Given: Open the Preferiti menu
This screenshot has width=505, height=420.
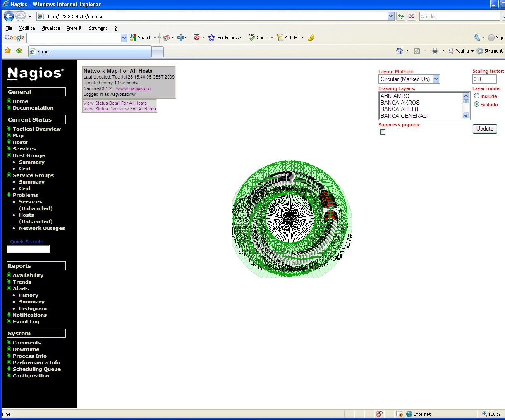Looking at the screenshot, I should (x=74, y=28).
